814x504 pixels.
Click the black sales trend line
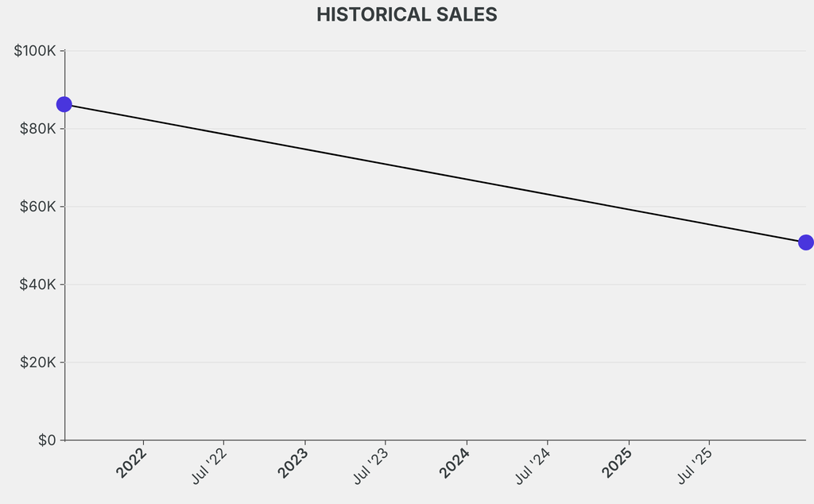tap(435, 173)
